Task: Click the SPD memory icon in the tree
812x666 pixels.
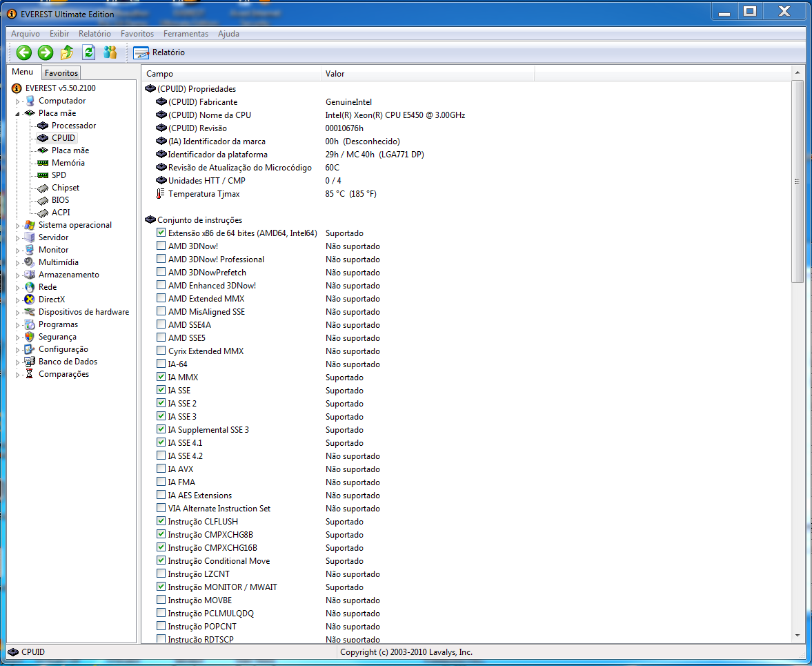Action: tap(43, 175)
